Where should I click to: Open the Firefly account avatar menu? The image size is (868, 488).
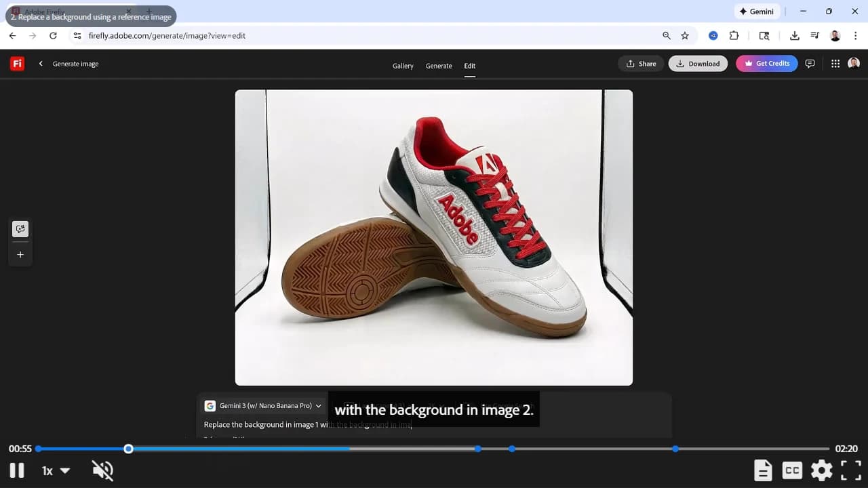[x=854, y=63]
